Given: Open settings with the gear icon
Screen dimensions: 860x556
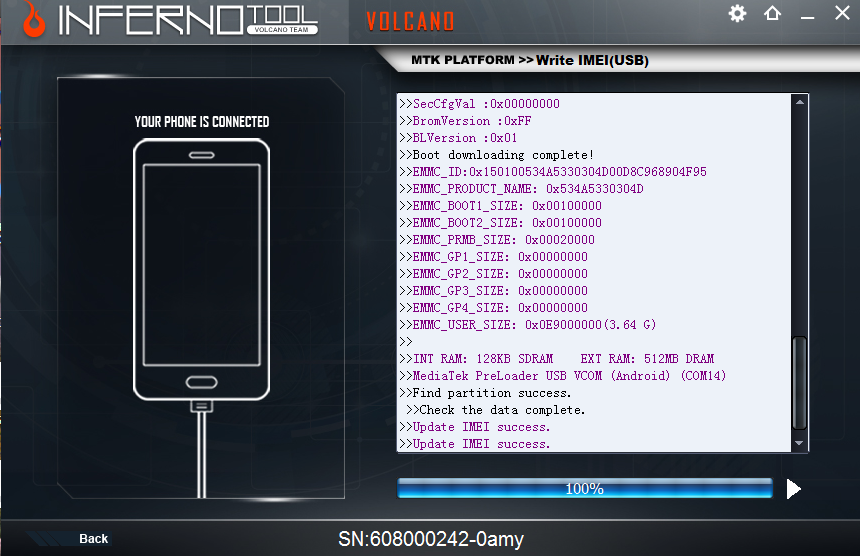Looking at the screenshot, I should (x=737, y=13).
